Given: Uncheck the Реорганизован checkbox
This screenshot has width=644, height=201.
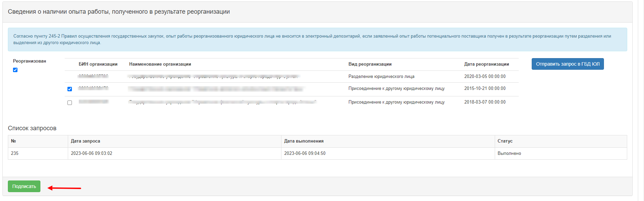Looking at the screenshot, I should [15, 70].
